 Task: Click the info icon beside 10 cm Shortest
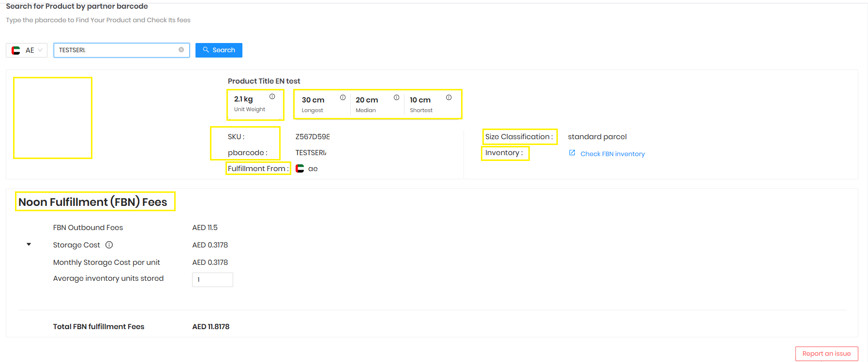(x=449, y=98)
